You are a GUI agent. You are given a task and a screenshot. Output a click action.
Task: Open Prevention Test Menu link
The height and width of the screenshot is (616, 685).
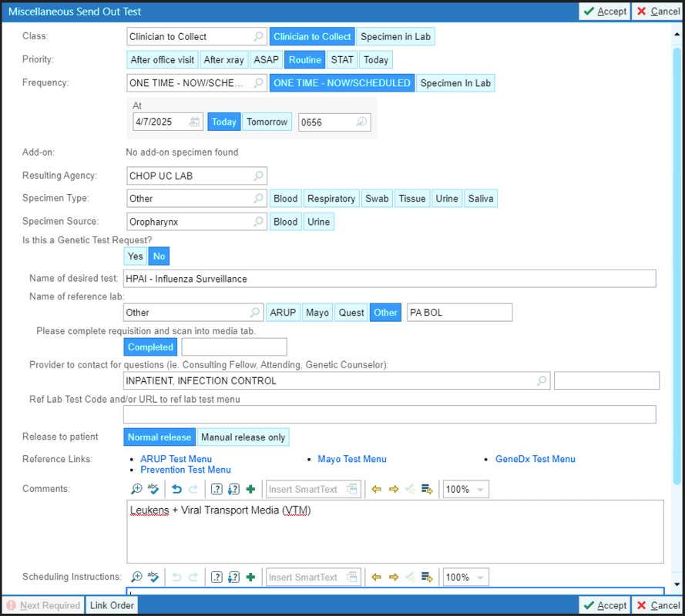pyautogui.click(x=186, y=470)
